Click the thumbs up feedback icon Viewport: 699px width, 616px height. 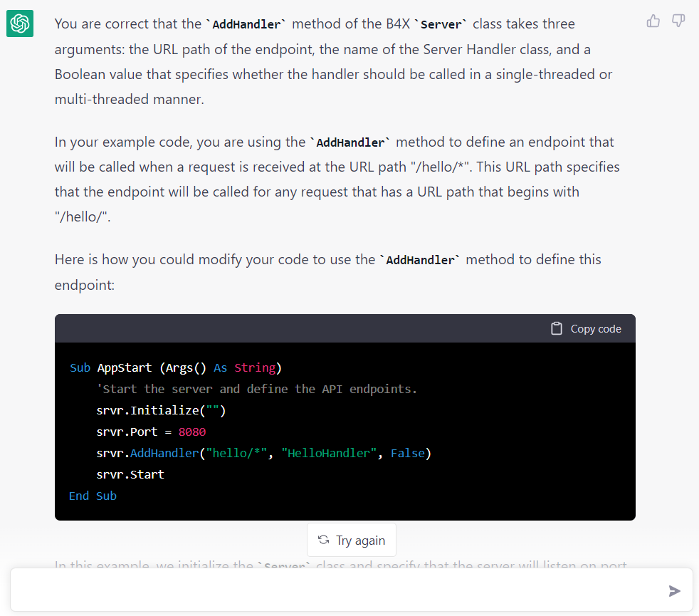(653, 21)
